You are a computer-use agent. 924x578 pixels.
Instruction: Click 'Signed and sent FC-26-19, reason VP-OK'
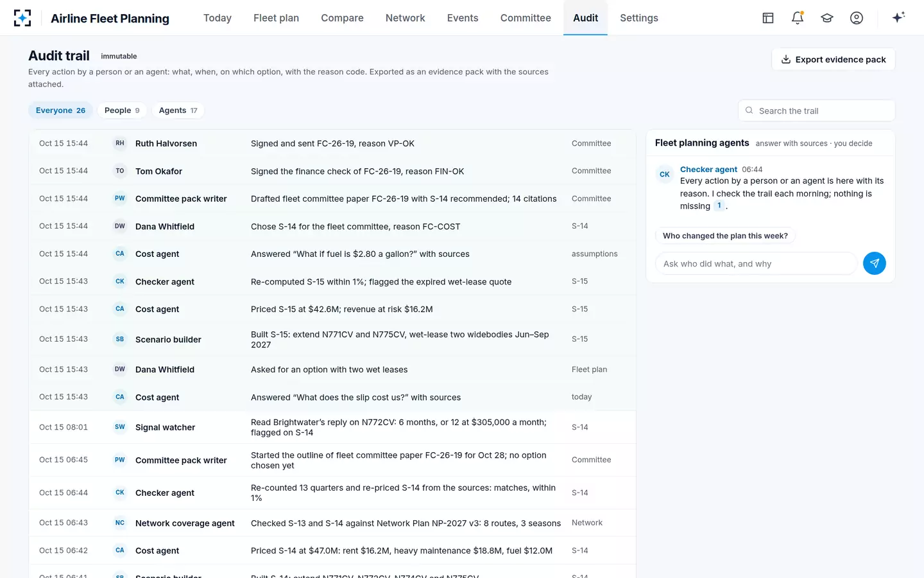(332, 144)
